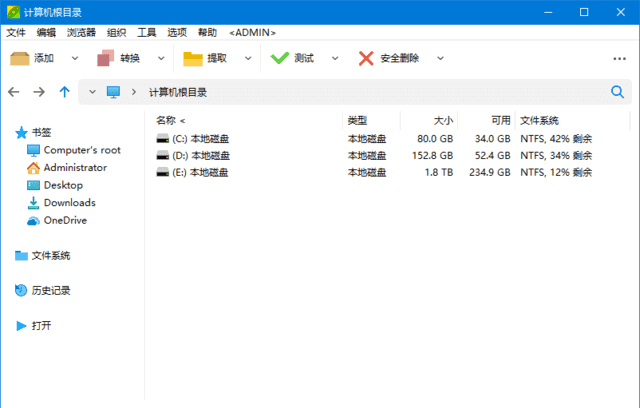Sort by the 文件系统 column header

pos(539,120)
